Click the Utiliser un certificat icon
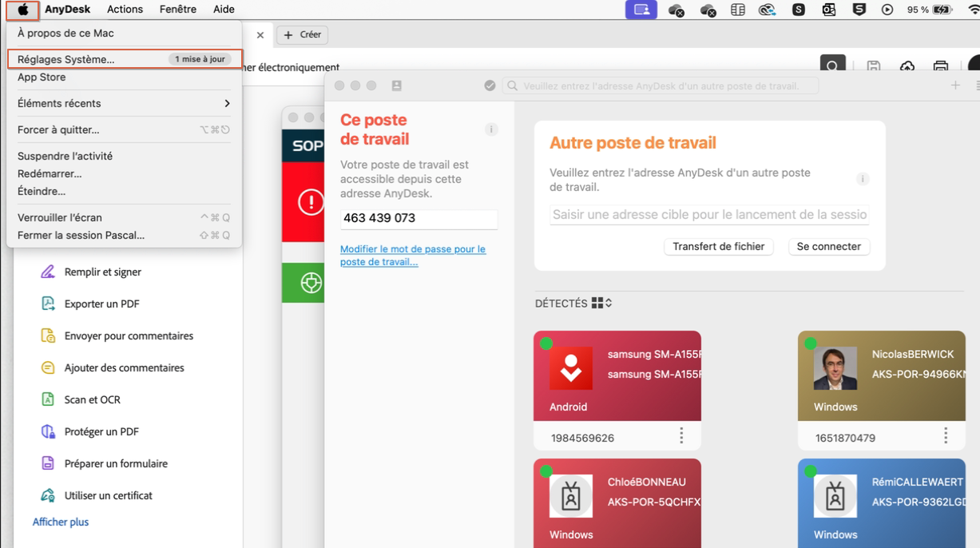 [48, 495]
